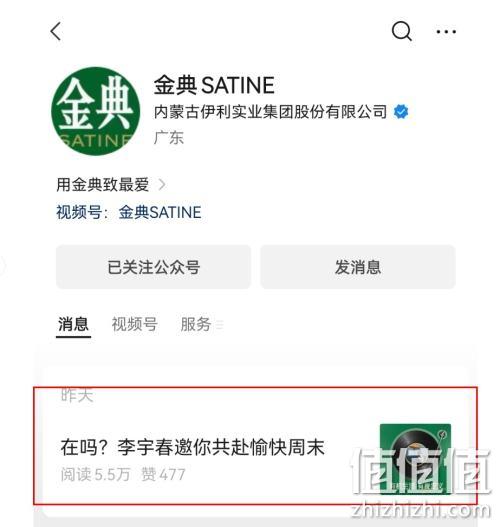500x527 pixels.
Task: Open article 在吗？李宇春邀你共赴愉快周末
Action: 193,448
